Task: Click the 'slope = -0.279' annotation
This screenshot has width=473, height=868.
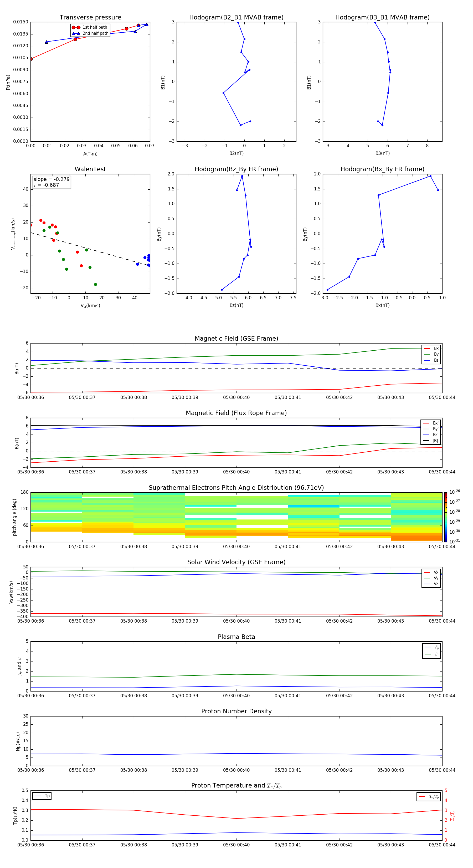Action: 52,179
